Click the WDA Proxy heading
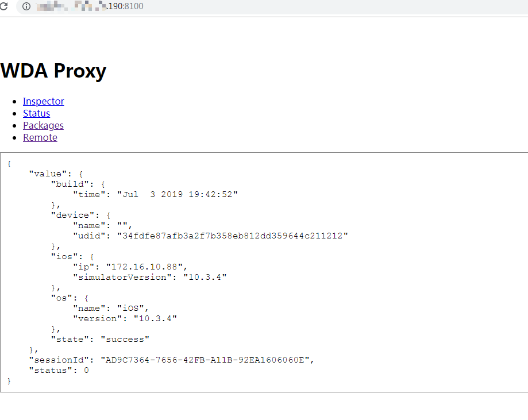528x420 pixels. pos(53,71)
